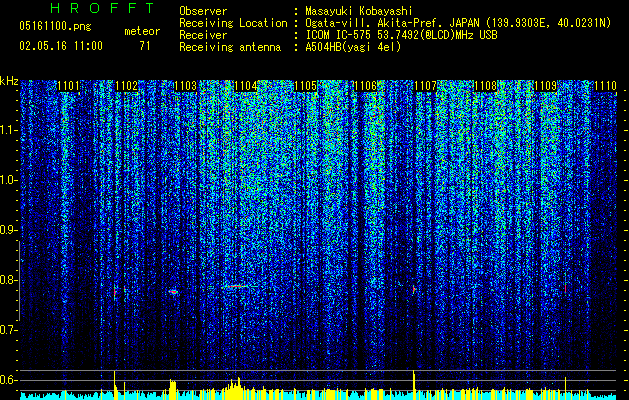Click the meteor echo blob near 1103

pyautogui.click(x=173, y=292)
